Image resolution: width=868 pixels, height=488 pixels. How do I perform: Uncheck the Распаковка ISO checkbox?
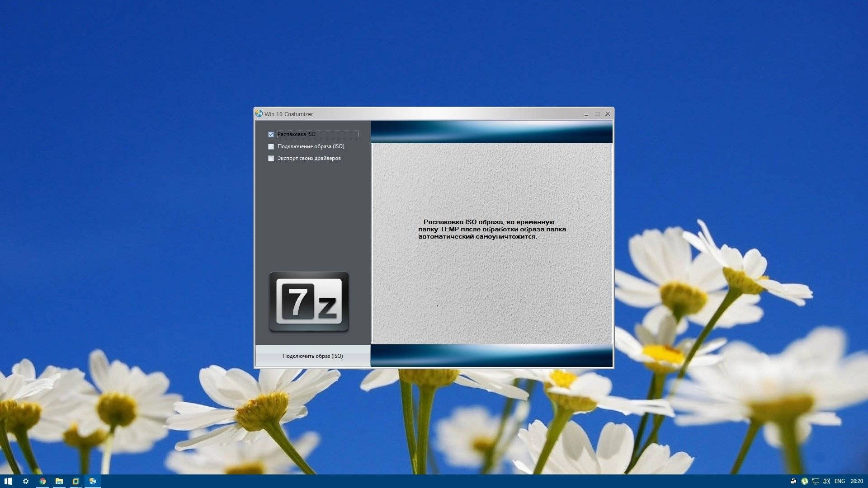click(271, 134)
